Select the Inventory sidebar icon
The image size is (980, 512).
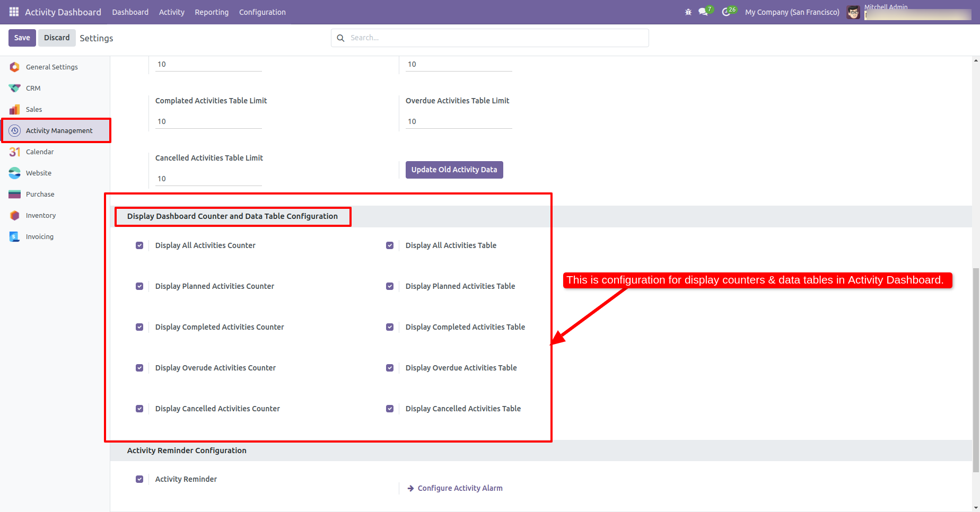[x=15, y=215]
